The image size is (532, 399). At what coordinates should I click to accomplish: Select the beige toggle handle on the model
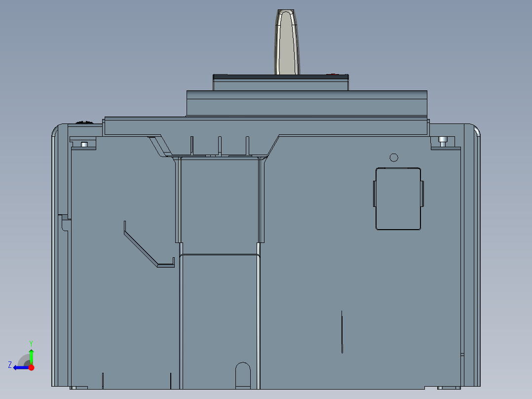287,42
